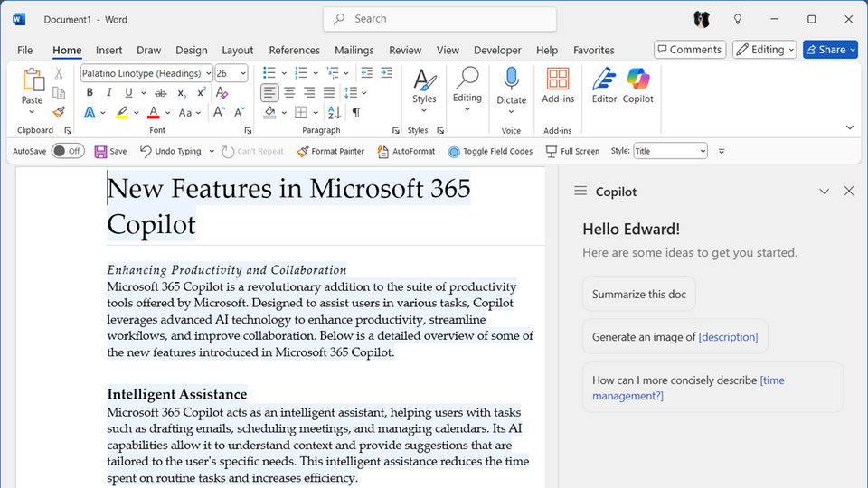This screenshot has width=868, height=488.
Task: Toggle the AutoSave switch
Action: click(67, 152)
